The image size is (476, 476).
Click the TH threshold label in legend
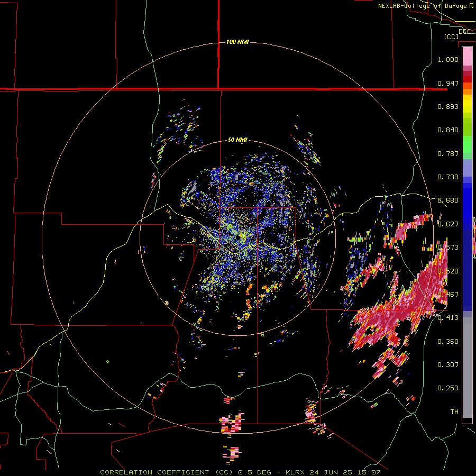[454, 411]
